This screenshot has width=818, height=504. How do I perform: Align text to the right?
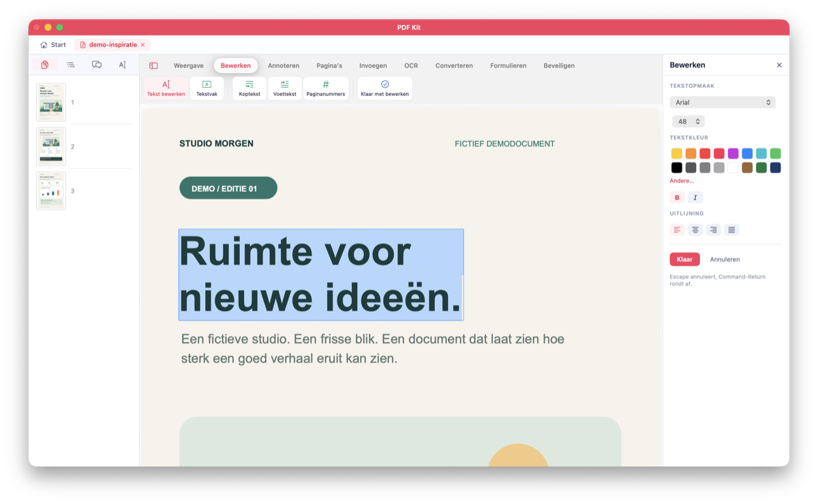pyautogui.click(x=713, y=230)
